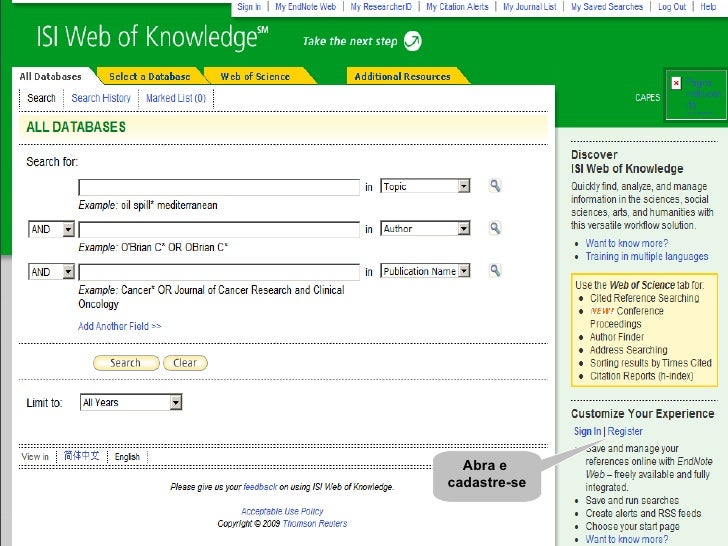Click the Clear button

click(x=185, y=363)
